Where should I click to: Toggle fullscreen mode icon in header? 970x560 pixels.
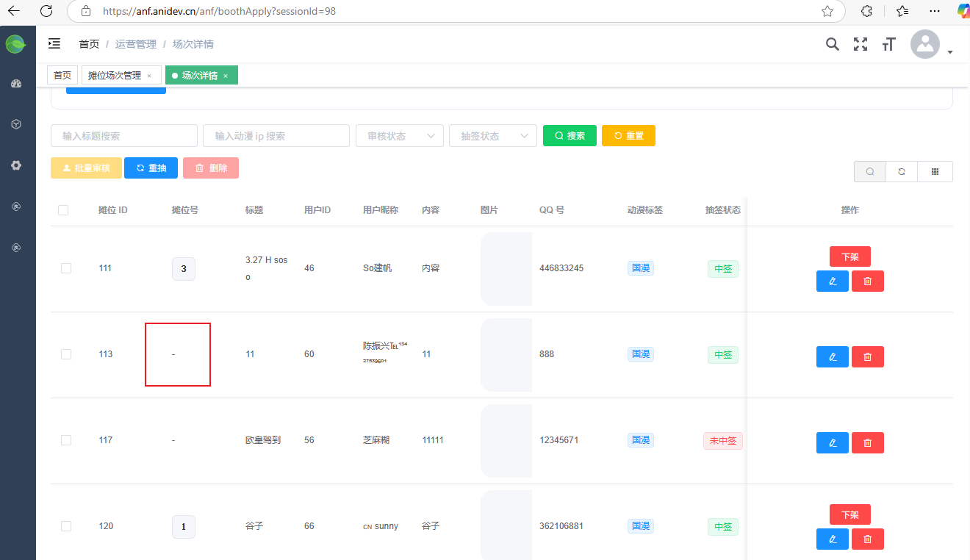(861, 44)
